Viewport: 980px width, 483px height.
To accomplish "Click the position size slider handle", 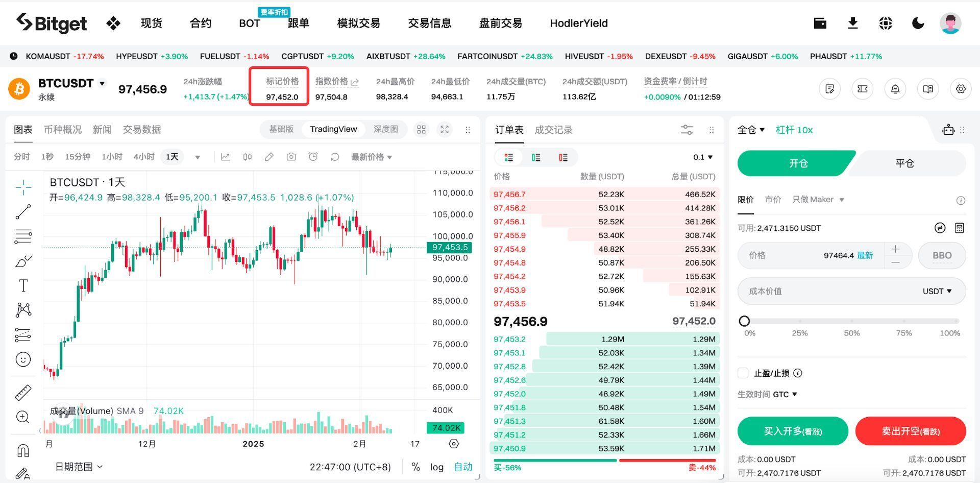I will coord(744,321).
